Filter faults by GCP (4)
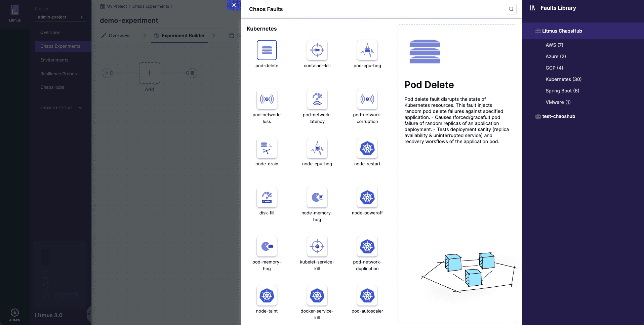The image size is (644, 325). [x=554, y=68]
